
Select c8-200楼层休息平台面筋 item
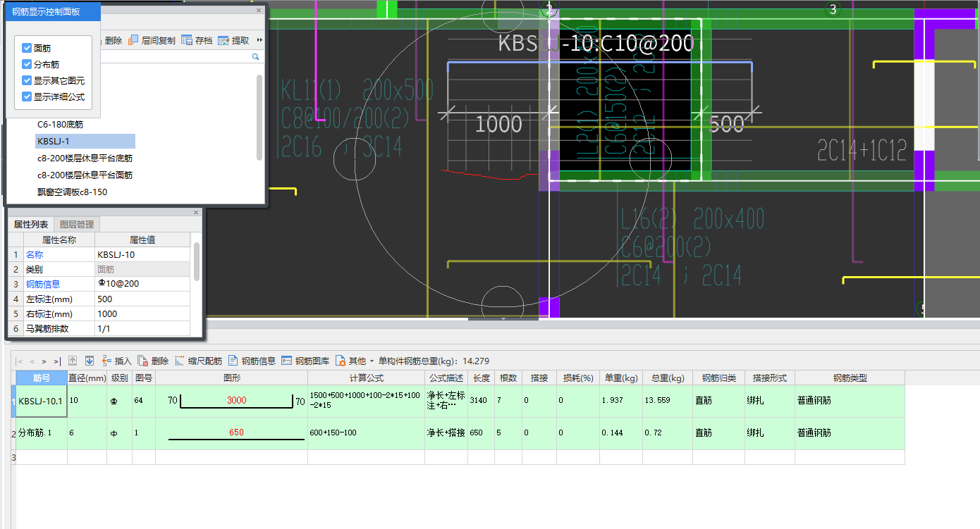(85, 175)
